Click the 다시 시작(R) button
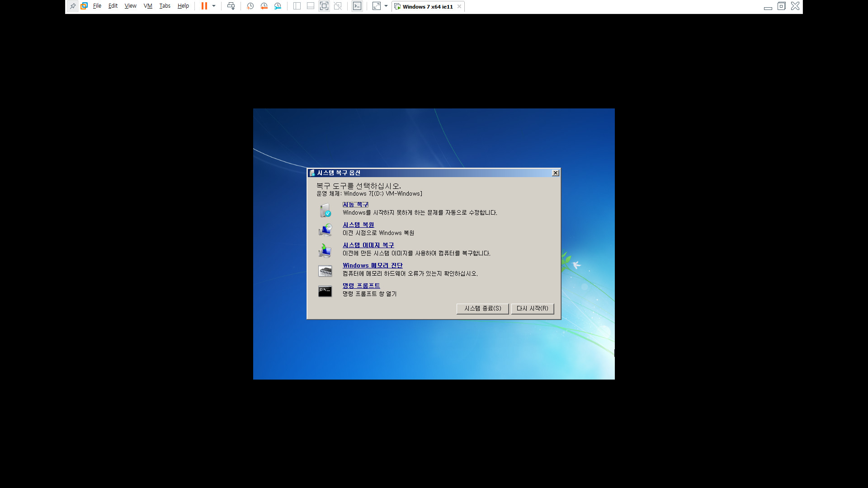Viewport: 868px width, 488px height. tap(532, 309)
